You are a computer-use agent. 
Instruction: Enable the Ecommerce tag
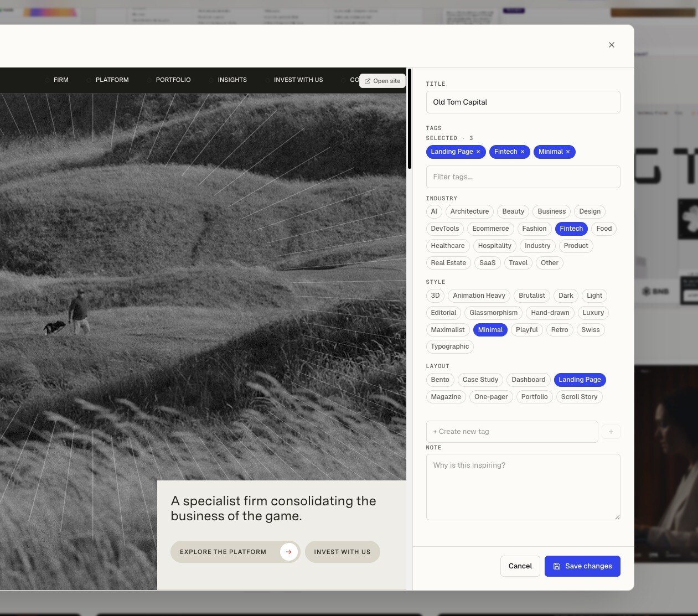tap(490, 229)
